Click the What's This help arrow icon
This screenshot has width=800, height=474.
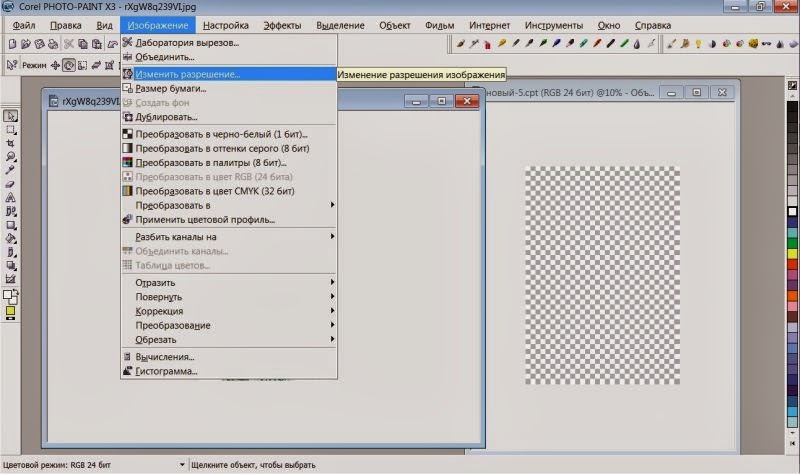(11, 65)
